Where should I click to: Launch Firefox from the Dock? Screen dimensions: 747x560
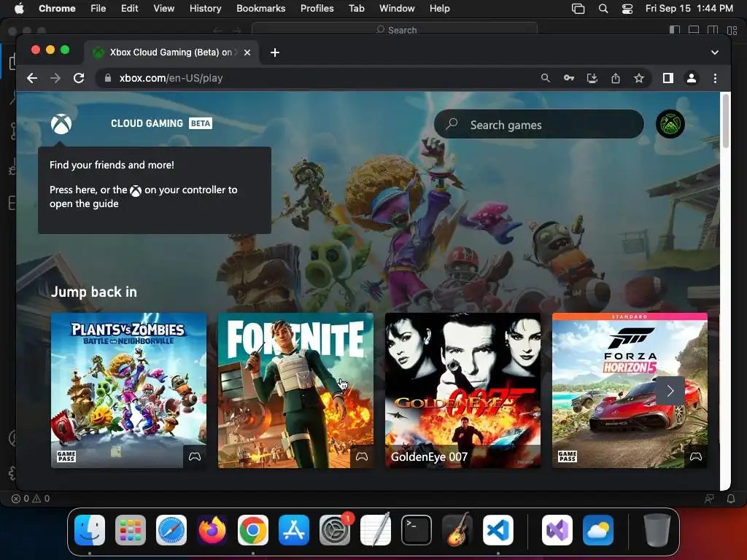[212, 530]
